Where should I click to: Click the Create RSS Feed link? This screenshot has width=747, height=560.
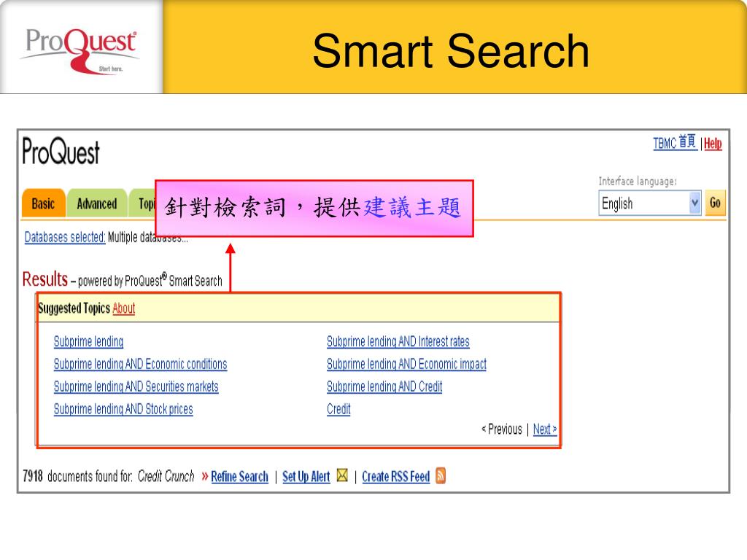tap(396, 476)
